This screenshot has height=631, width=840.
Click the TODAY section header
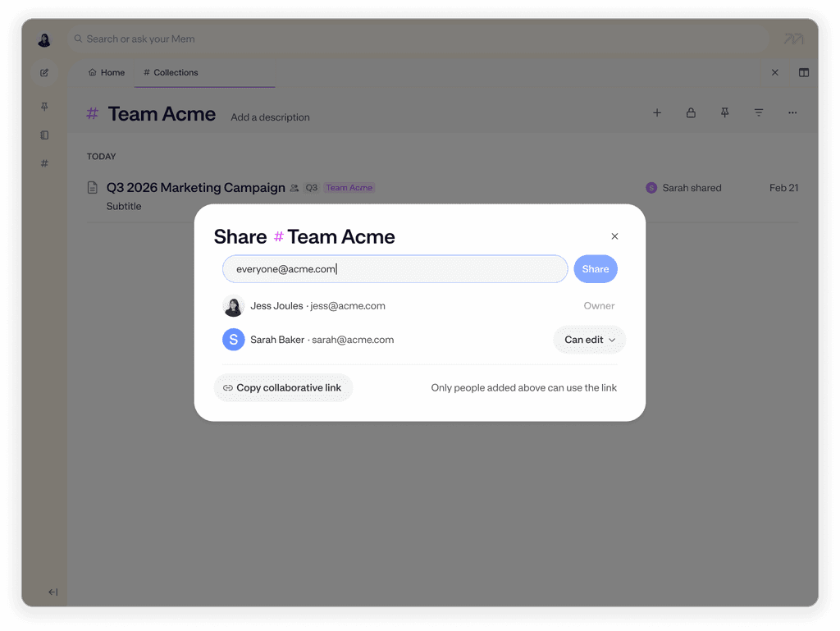click(101, 157)
